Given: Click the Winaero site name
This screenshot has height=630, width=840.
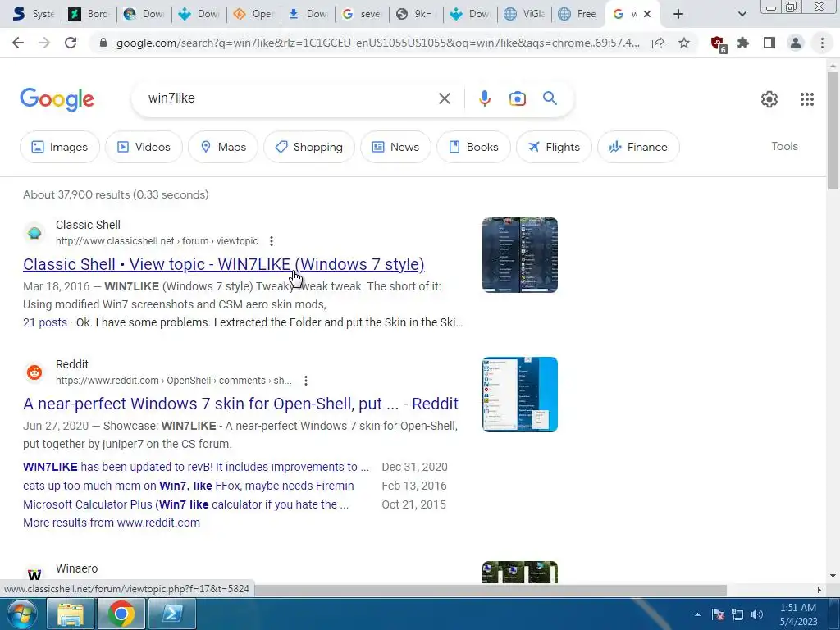Looking at the screenshot, I should (76, 568).
